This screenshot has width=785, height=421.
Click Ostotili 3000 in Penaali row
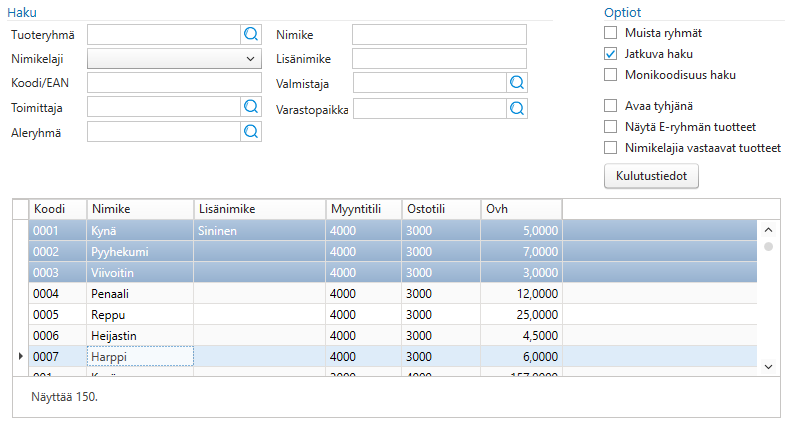[441, 294]
